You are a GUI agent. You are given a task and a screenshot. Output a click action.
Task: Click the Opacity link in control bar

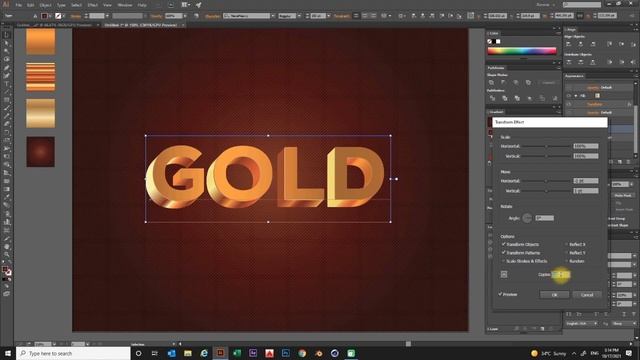[156, 16]
